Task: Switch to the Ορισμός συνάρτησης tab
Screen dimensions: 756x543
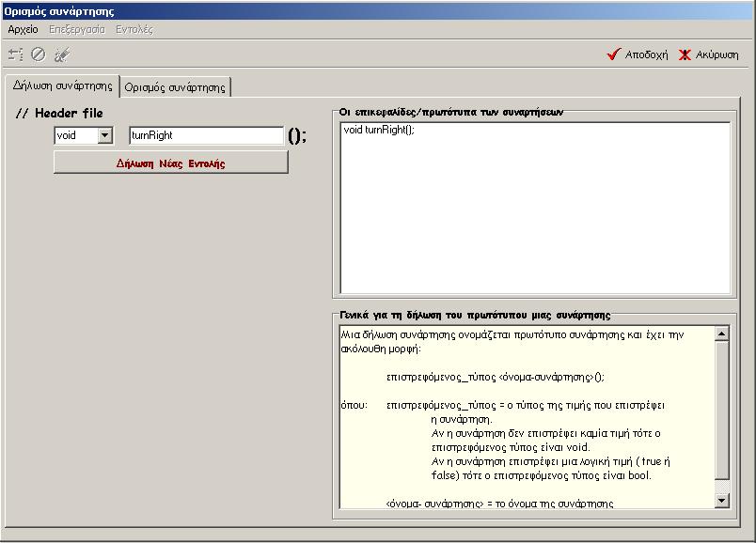Action: (x=175, y=87)
